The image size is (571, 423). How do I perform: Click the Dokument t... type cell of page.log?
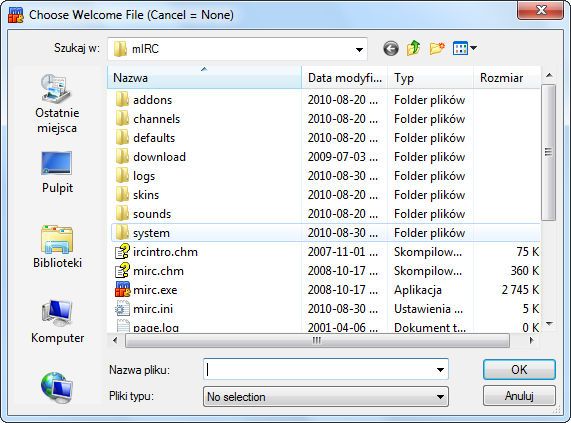430,327
